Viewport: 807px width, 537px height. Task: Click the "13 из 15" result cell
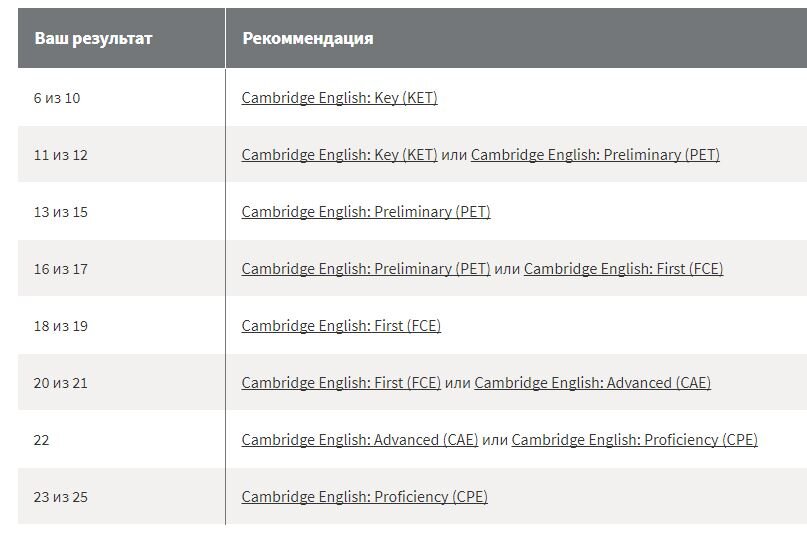[60, 212]
